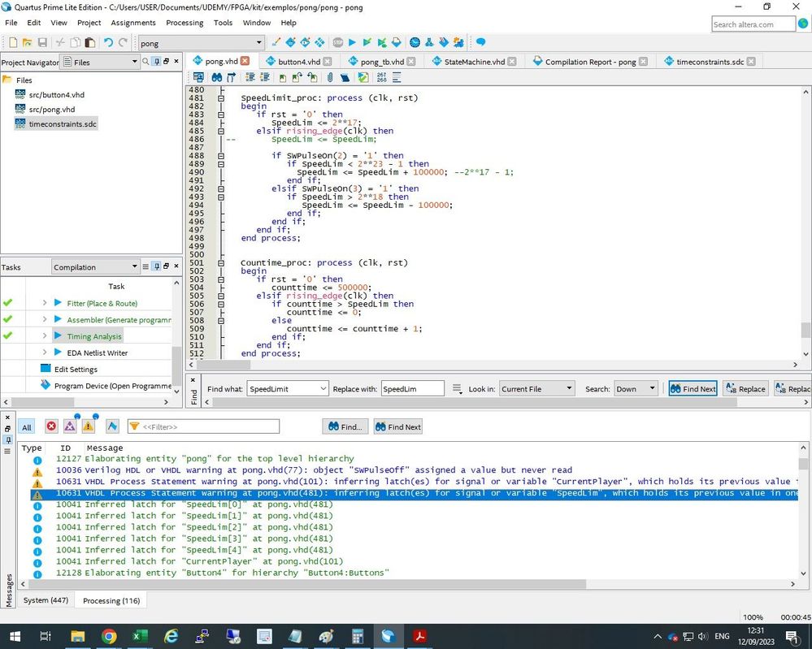
Task: Toggle the All messages filter
Action: tap(27, 426)
